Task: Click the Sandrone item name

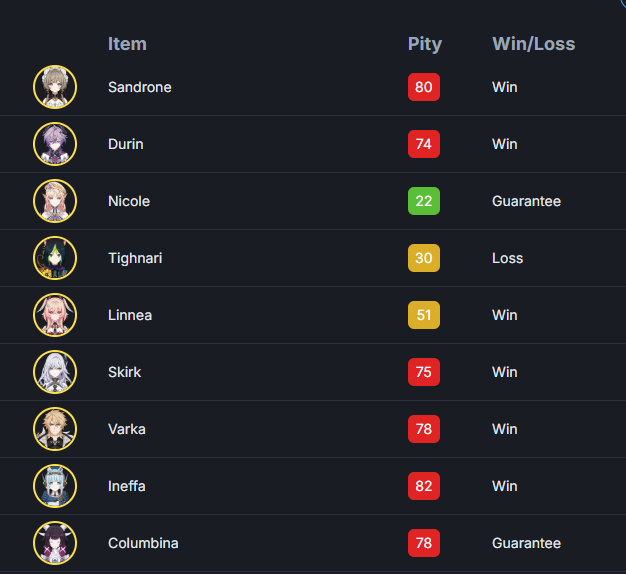Action: pyautogui.click(x=140, y=87)
